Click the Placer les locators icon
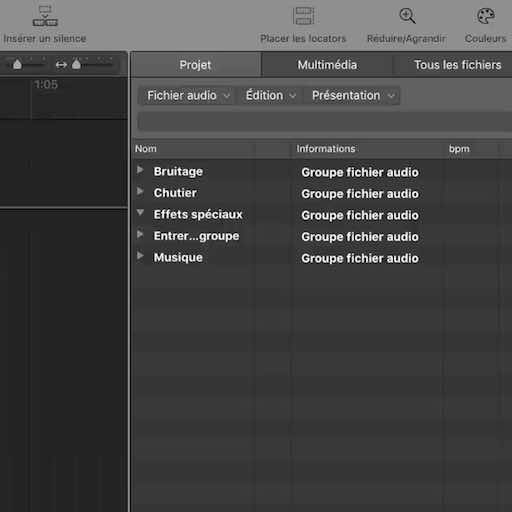This screenshot has height=512, width=512. click(303, 16)
